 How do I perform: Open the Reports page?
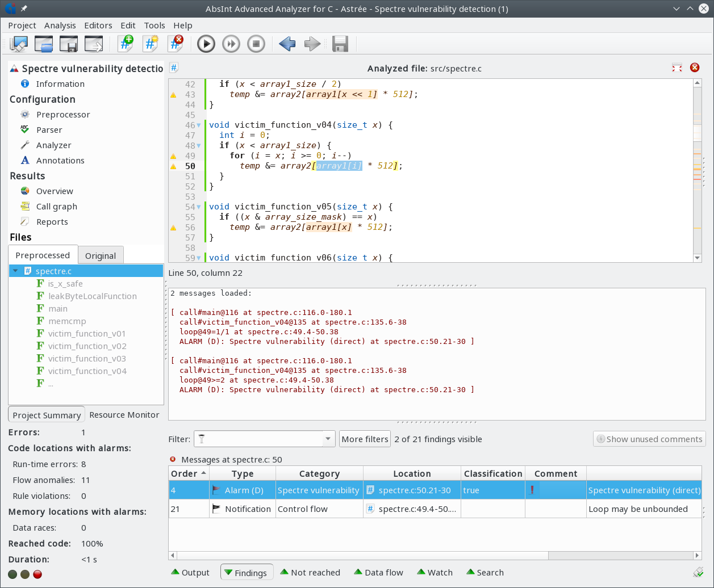click(x=52, y=222)
